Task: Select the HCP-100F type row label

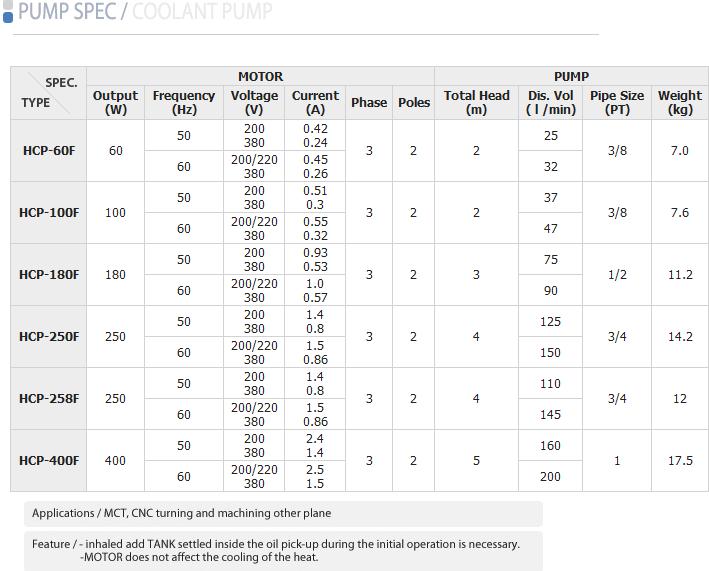Action: coord(49,213)
